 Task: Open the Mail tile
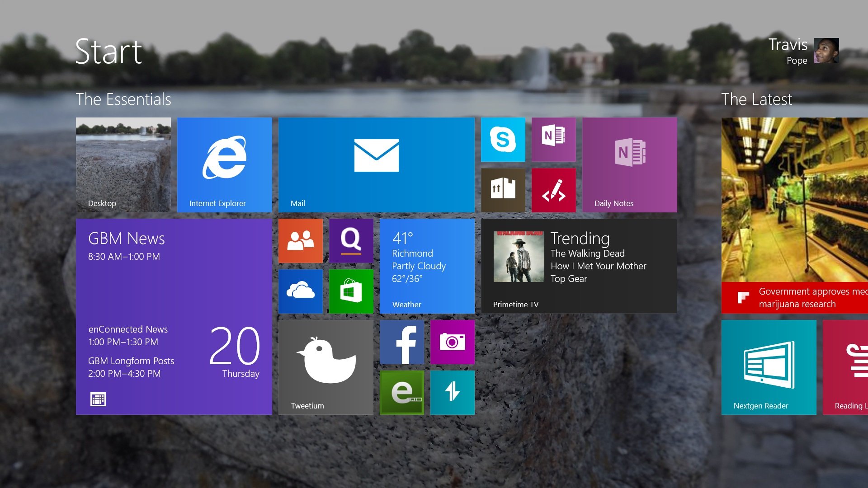point(377,165)
